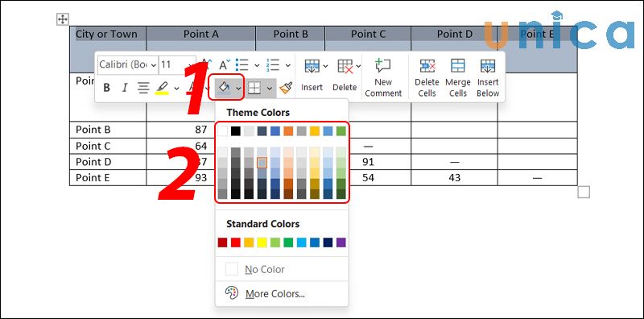Viewport: 644px width, 319px height.
Task: Select the highlighted blue-gray 40% lighter swatch
Action: 262,163
